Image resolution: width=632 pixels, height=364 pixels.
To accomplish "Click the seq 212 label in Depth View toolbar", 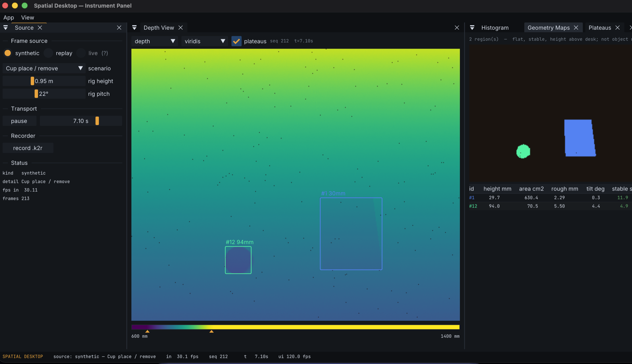I will pos(279,41).
